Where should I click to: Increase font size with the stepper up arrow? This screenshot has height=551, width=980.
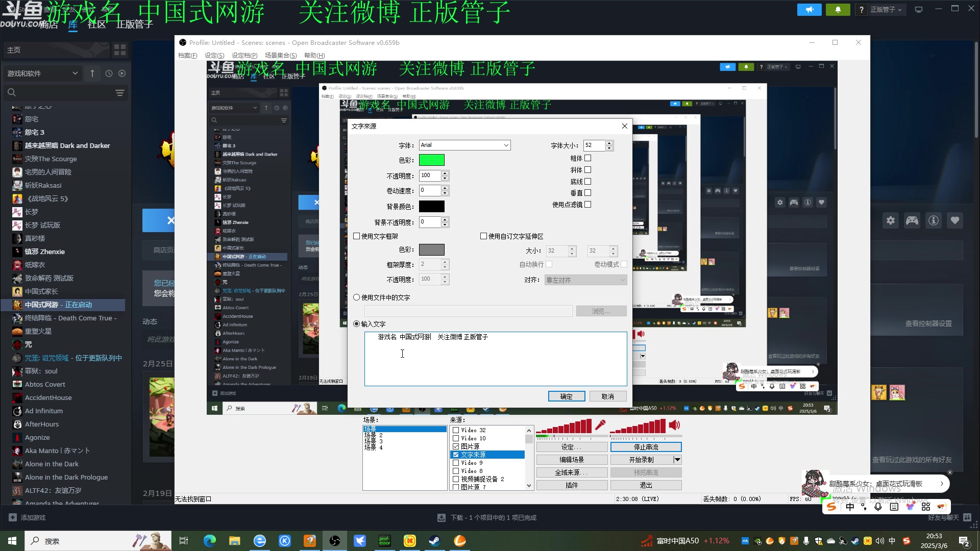(609, 143)
